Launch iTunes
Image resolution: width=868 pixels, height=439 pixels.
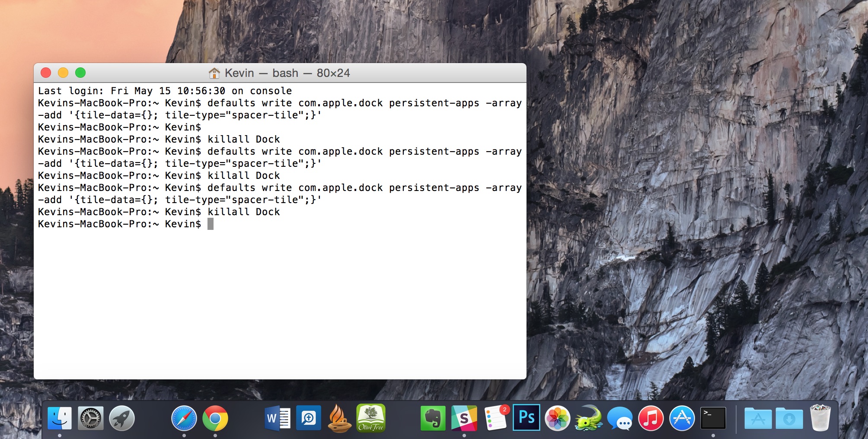click(x=651, y=418)
